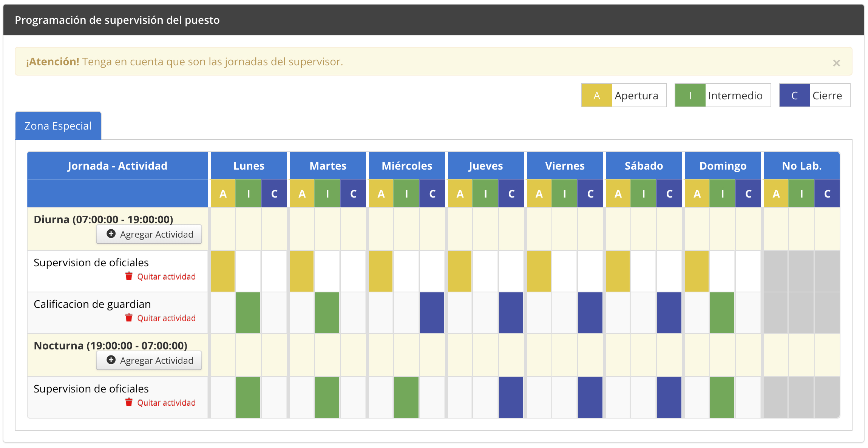Toggle Domingo Apertura yellow cell in Diurna Supervision
This screenshot has height=448, width=868.
(697, 271)
